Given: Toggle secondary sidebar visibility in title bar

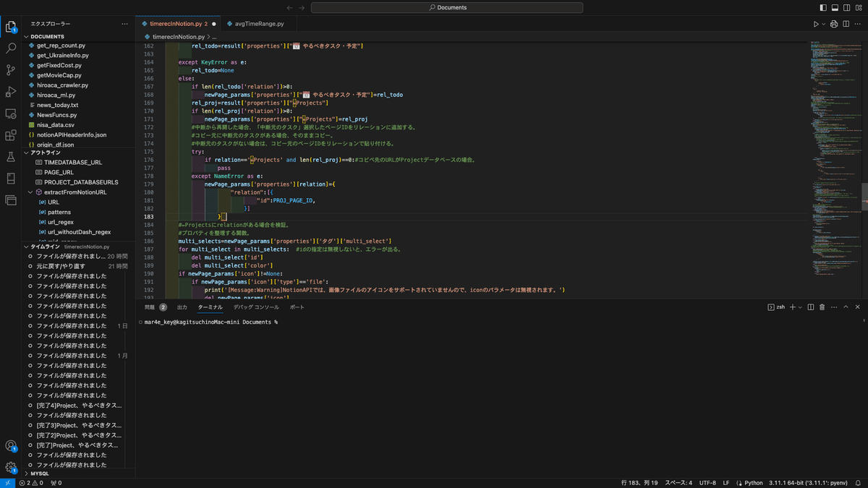Looking at the screenshot, I should tap(846, 7).
